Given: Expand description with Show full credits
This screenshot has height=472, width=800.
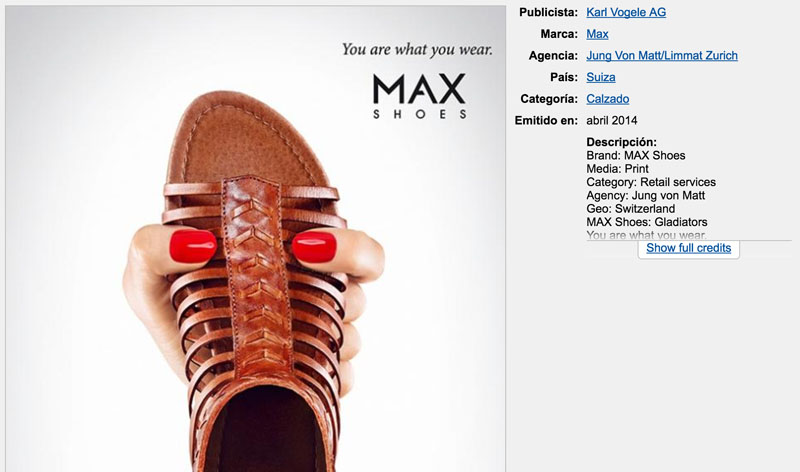Looking at the screenshot, I should pyautogui.click(x=688, y=248).
